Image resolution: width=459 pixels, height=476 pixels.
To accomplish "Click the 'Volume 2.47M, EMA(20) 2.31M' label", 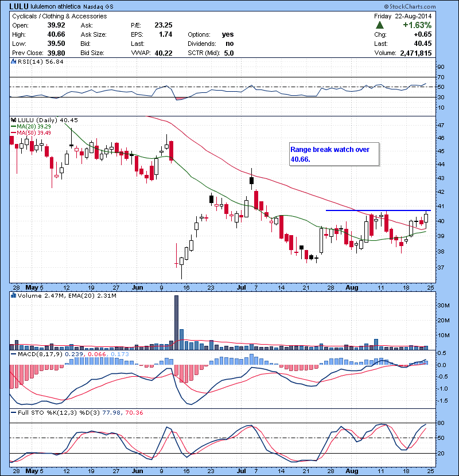I will coord(67,296).
